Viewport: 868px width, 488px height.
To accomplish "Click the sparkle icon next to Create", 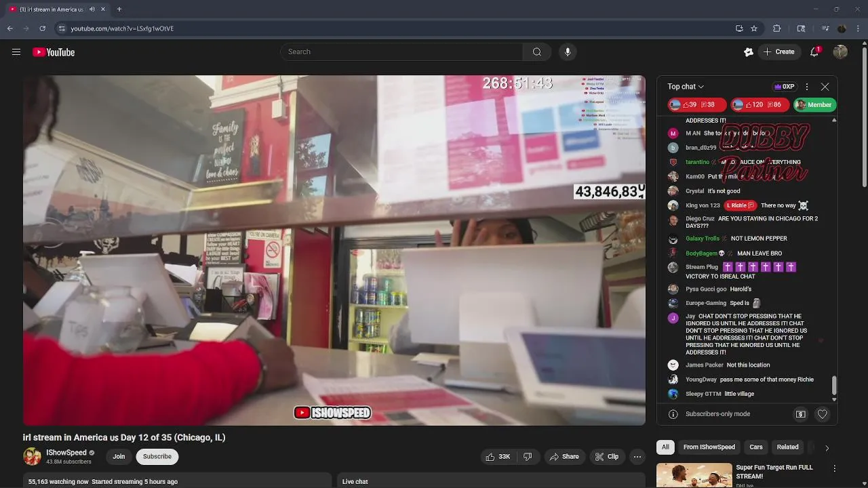I will (749, 52).
